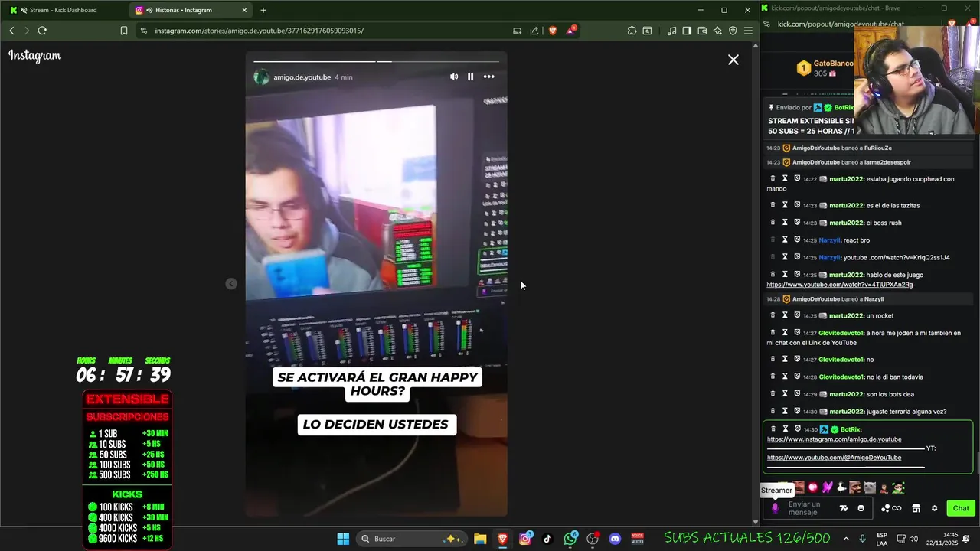Click the Instagram address bar URL
This screenshot has height=551, width=980.
pos(259,31)
